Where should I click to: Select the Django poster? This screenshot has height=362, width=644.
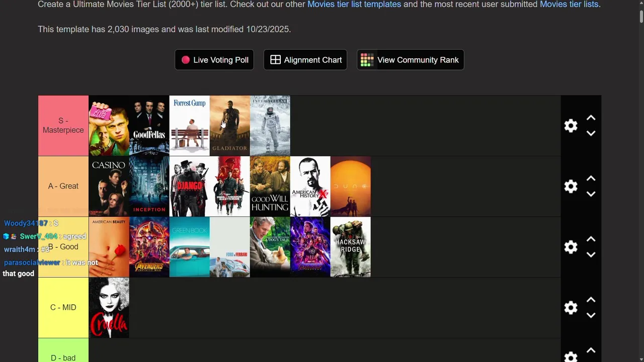(189, 187)
